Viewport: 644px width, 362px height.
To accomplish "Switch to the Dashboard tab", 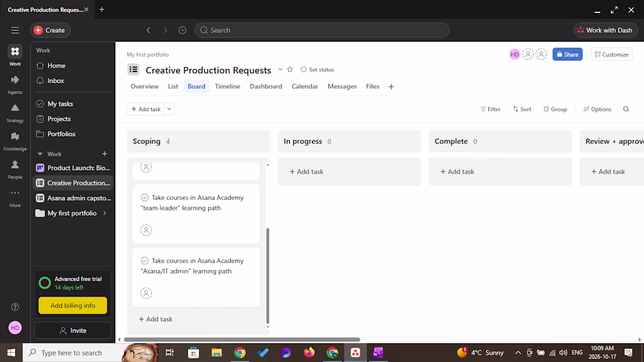I will 266,86.
